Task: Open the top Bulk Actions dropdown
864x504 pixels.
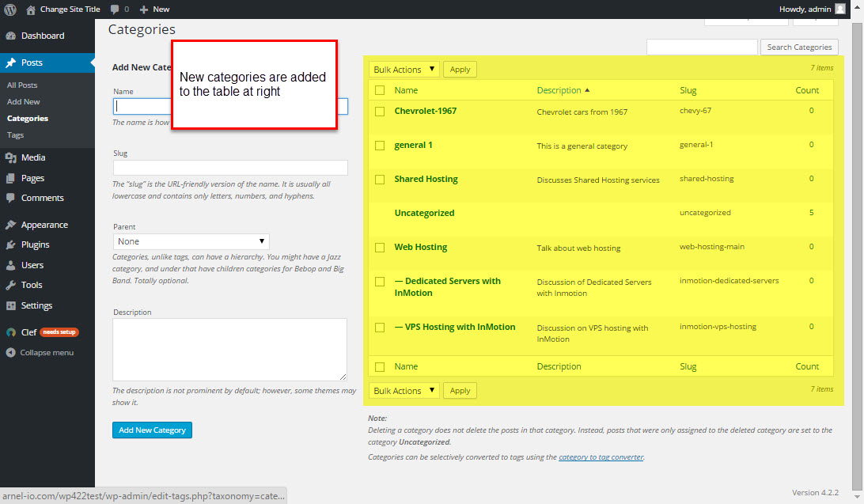Action: click(404, 70)
